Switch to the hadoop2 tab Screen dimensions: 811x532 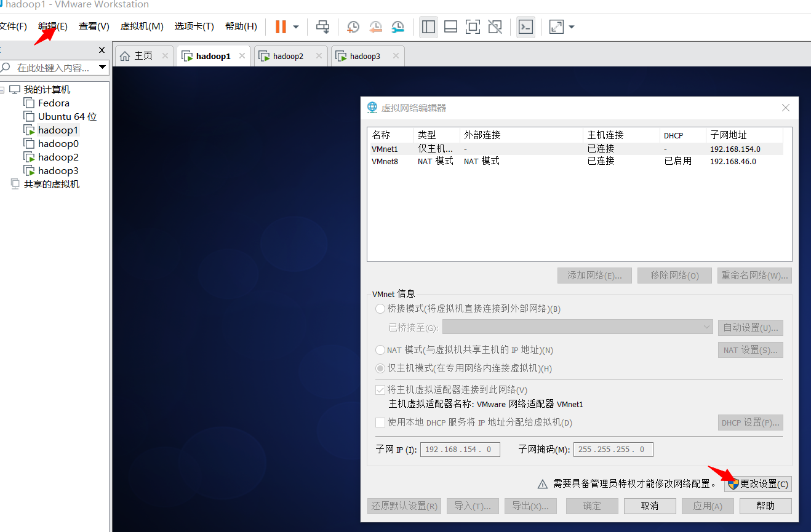pyautogui.click(x=287, y=55)
